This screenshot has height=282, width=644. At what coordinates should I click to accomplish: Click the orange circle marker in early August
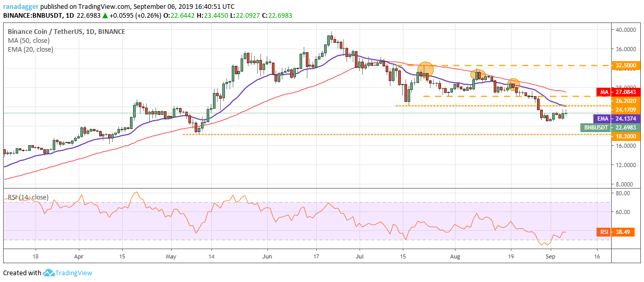(x=478, y=75)
